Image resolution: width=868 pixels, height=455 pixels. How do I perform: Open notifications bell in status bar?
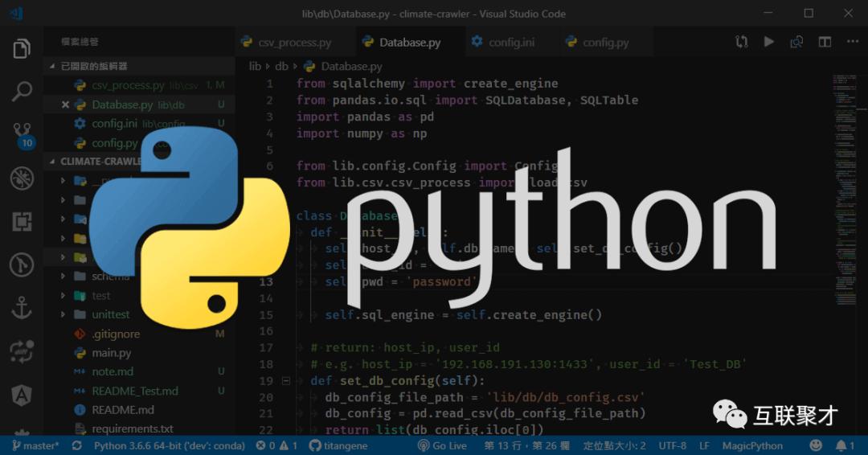pyautogui.click(x=845, y=445)
